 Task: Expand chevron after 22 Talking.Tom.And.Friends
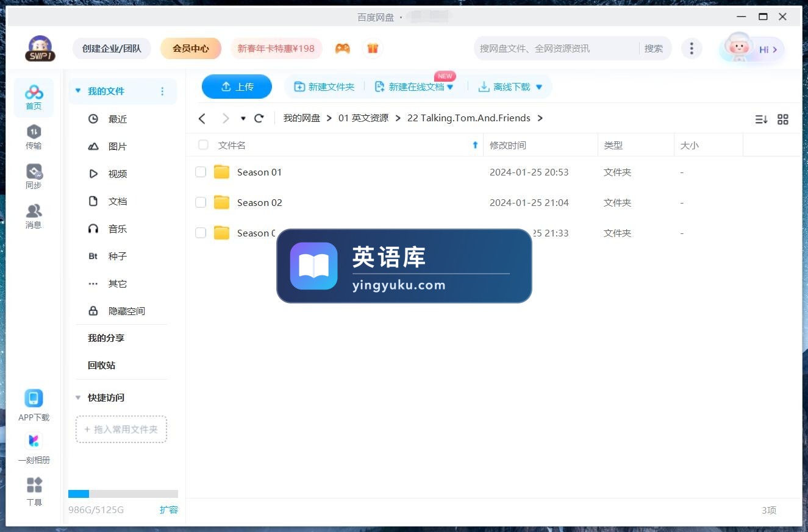[540, 118]
